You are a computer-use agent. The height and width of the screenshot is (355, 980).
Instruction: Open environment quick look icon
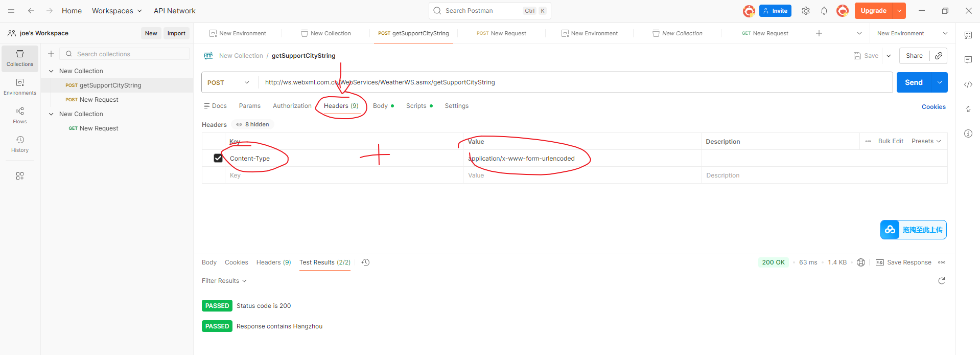tap(968, 35)
